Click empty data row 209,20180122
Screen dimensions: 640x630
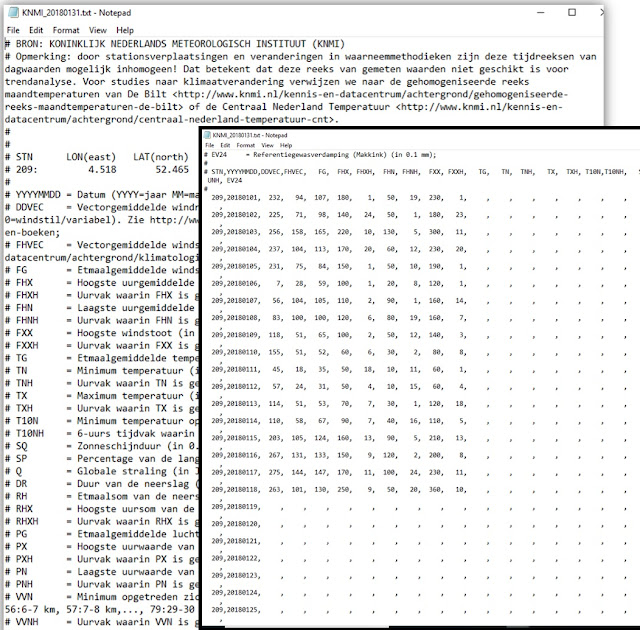click(420, 558)
